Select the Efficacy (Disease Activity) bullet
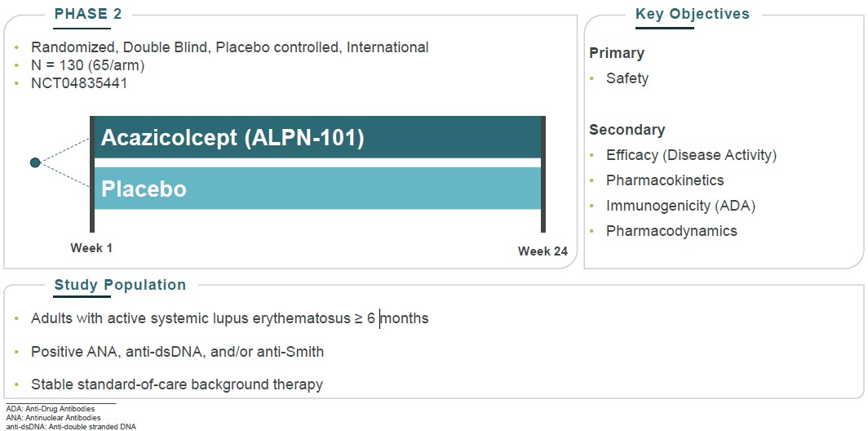Image resolution: width=868 pixels, height=431 pixels. [x=691, y=155]
